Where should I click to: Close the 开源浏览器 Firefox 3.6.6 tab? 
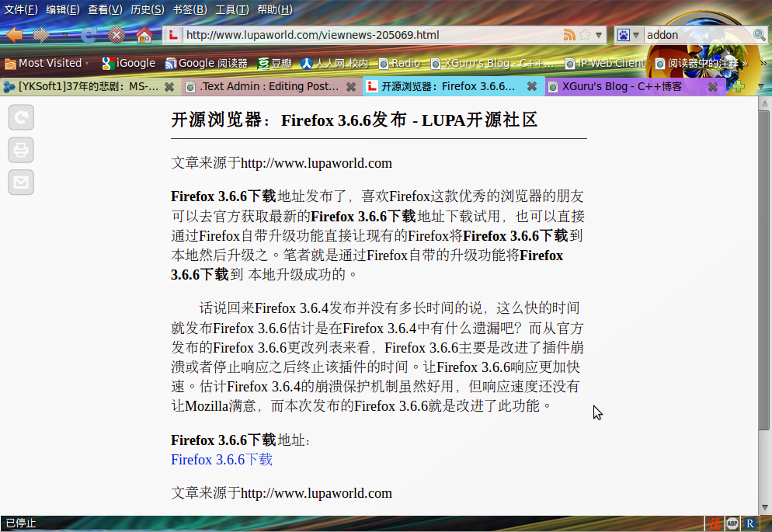tap(532, 87)
